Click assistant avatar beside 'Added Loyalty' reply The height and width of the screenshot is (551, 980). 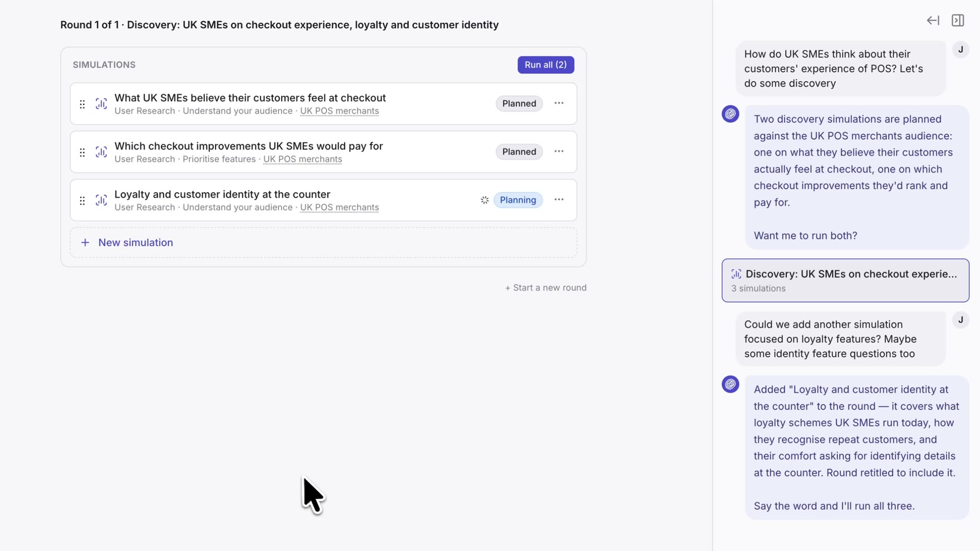(x=731, y=384)
